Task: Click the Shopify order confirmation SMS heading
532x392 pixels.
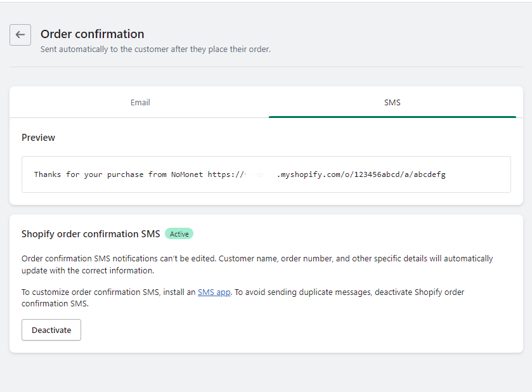Action: pos(91,234)
